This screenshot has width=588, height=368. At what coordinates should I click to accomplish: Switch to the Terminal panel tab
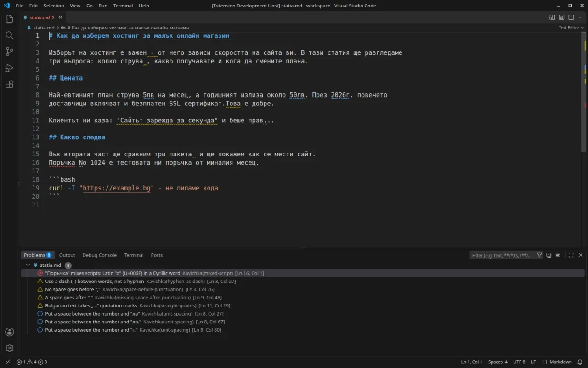[134, 255]
